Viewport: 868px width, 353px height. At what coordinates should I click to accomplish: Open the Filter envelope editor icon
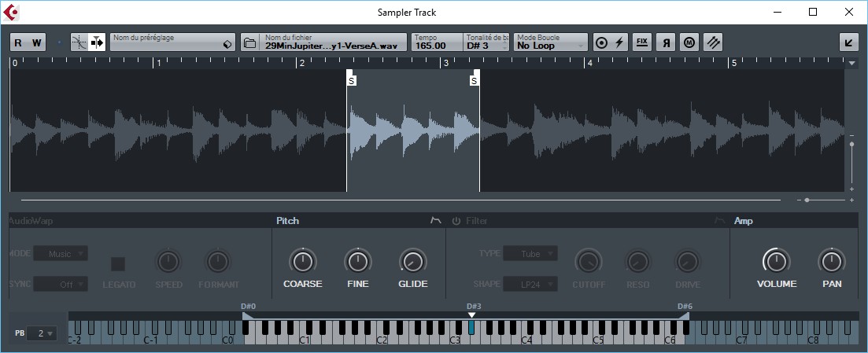click(719, 221)
